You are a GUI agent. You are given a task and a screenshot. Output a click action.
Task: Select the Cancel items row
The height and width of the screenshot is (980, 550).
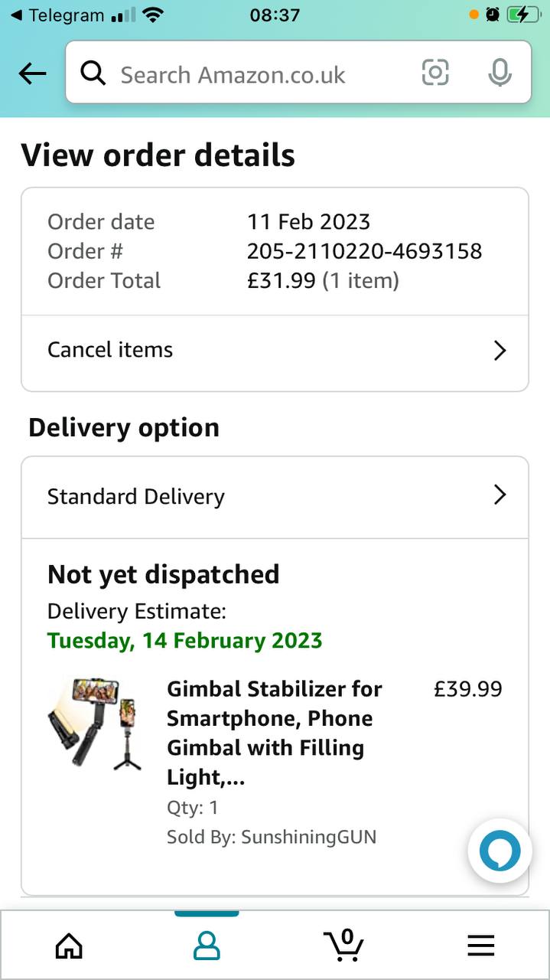point(275,351)
